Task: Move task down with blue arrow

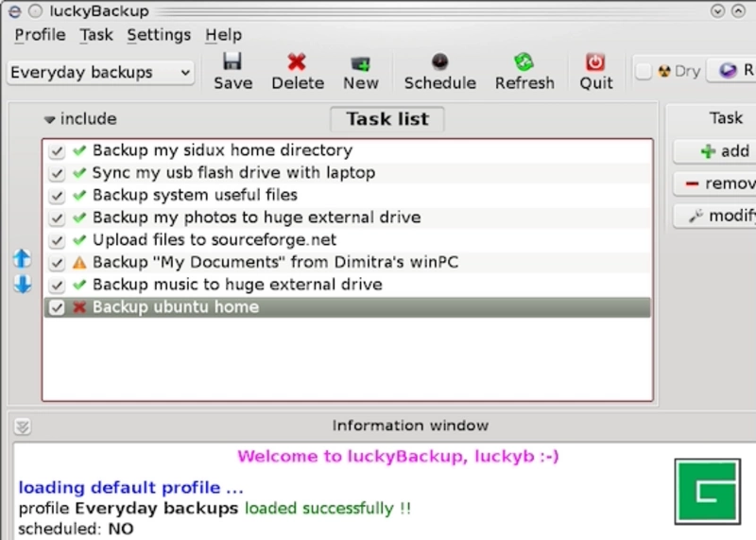Action: pyautogui.click(x=23, y=284)
